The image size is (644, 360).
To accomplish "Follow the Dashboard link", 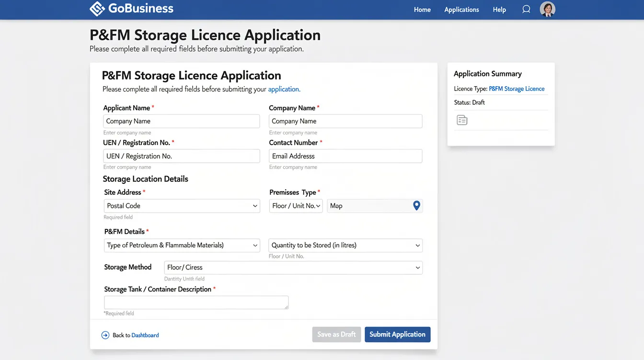I will 145,335.
